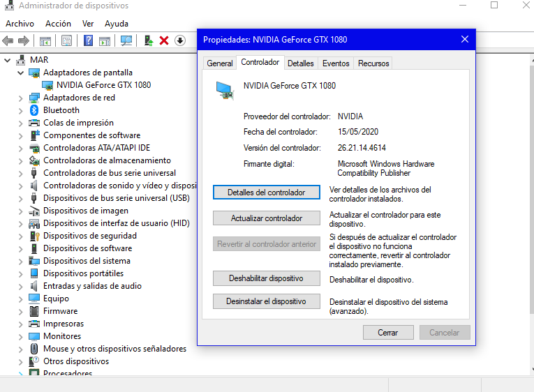Click the Cerrar button
The width and height of the screenshot is (534, 392).
(x=388, y=333)
